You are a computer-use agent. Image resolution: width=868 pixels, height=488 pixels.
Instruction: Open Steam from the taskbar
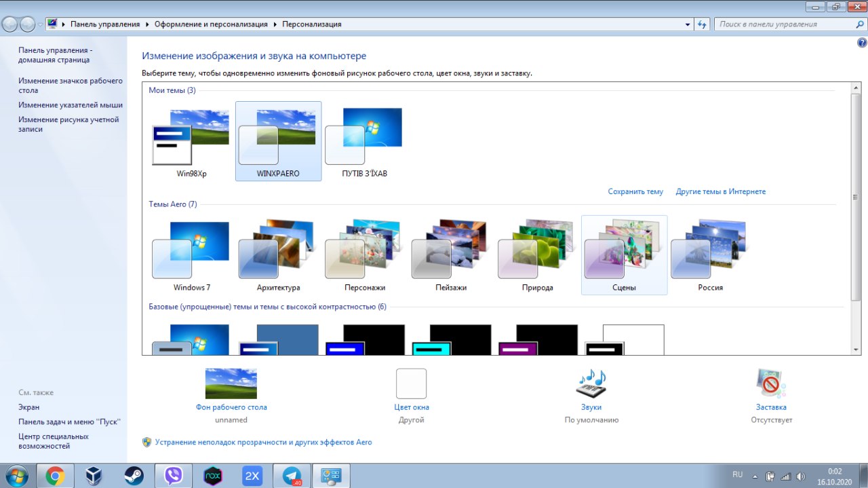point(134,476)
